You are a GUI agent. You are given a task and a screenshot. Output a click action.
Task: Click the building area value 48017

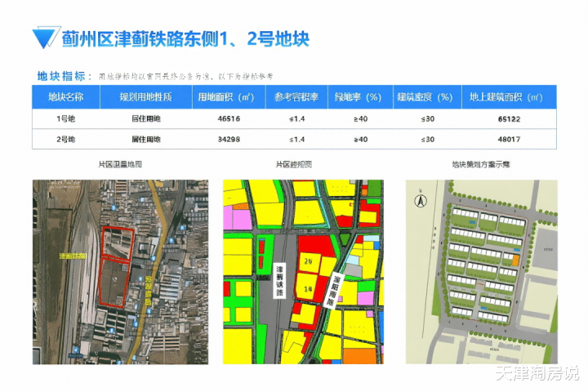coord(509,139)
